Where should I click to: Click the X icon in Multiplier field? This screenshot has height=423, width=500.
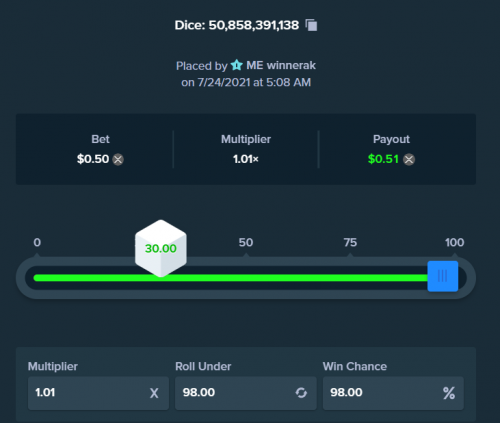click(154, 393)
